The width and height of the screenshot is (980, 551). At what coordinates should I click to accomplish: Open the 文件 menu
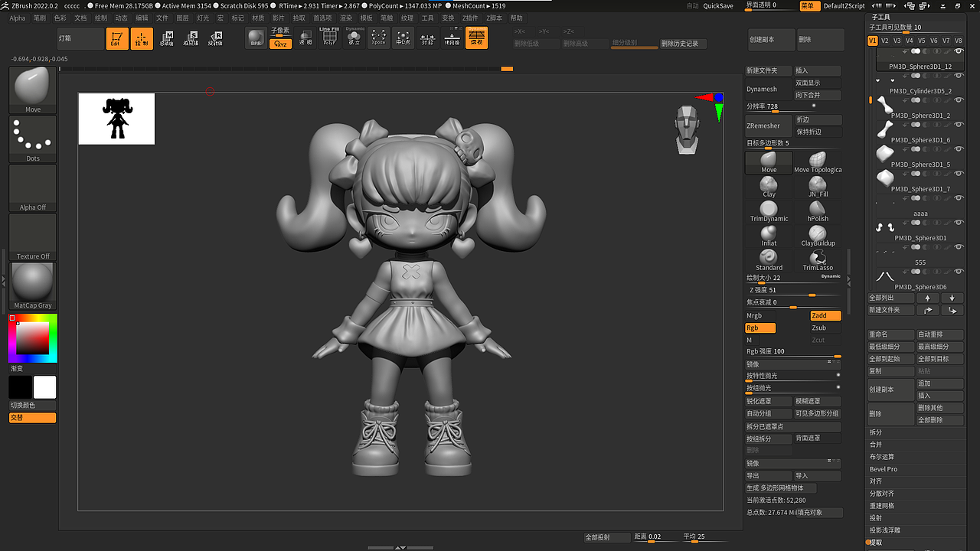pos(162,18)
